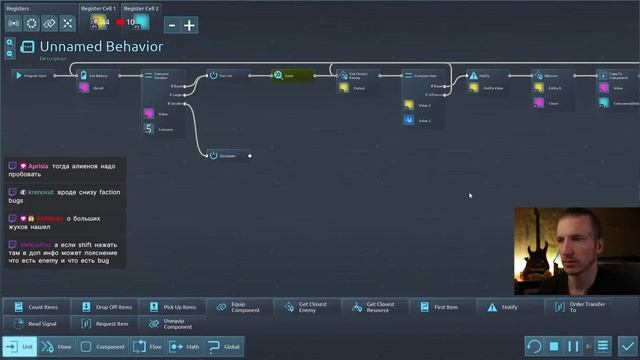Image resolution: width=640 pixels, height=360 pixels.
Task: Click the number 5 Compare value slot
Action: 149,129
